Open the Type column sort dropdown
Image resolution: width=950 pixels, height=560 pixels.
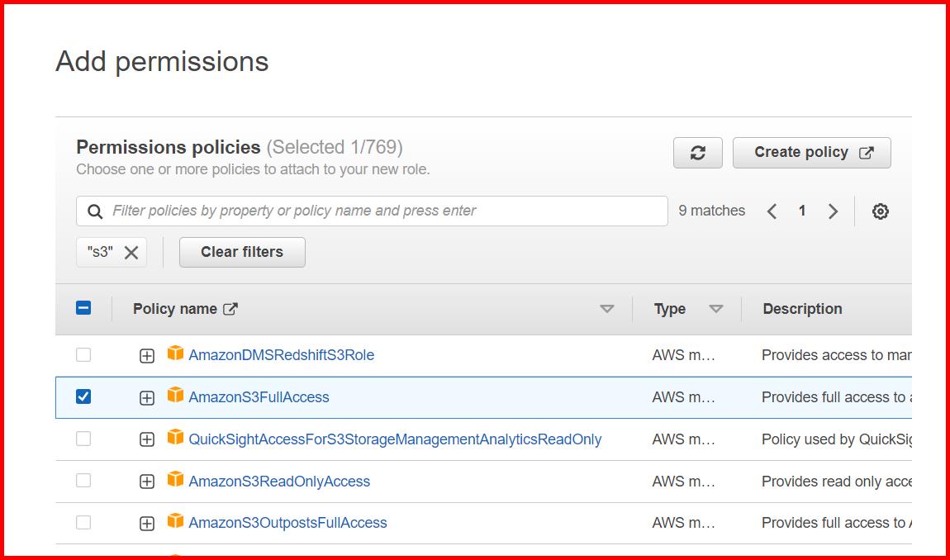pyautogui.click(x=715, y=308)
